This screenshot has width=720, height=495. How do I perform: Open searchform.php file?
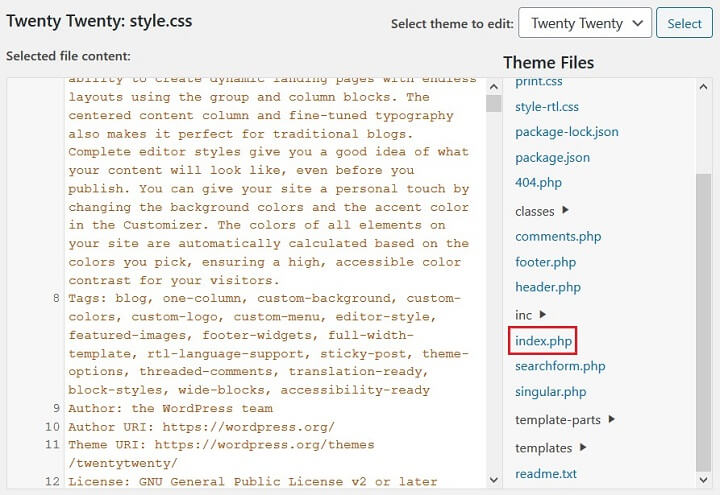coord(560,366)
